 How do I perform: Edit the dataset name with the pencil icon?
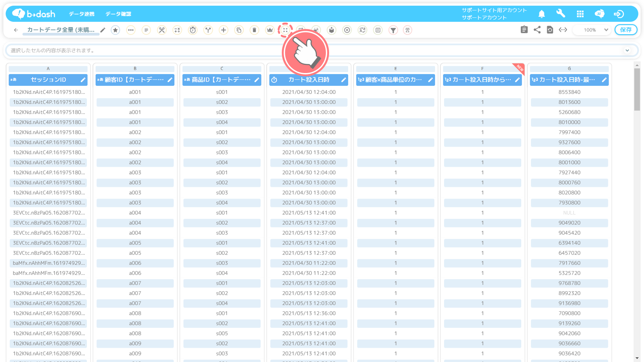103,30
